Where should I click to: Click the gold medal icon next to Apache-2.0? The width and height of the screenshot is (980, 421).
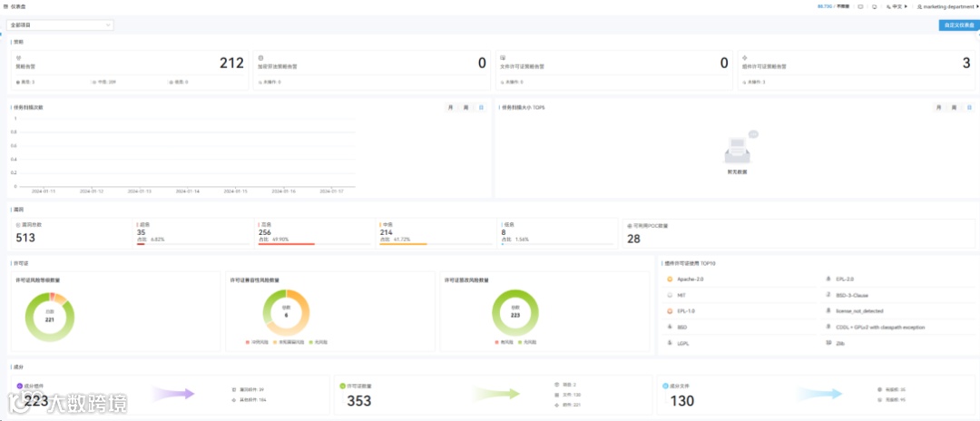[670, 279]
